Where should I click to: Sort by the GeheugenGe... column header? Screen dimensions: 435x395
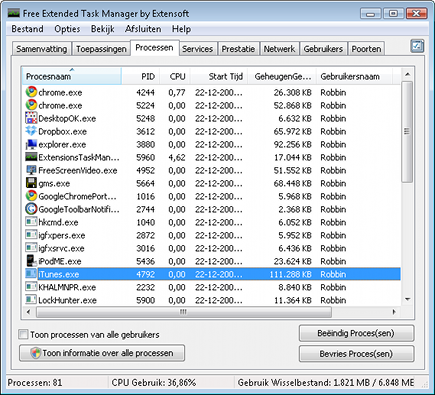click(x=282, y=76)
